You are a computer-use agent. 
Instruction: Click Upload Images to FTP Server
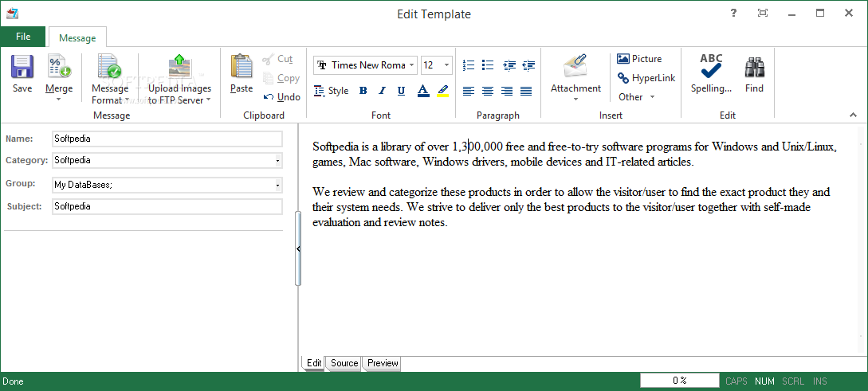(179, 79)
